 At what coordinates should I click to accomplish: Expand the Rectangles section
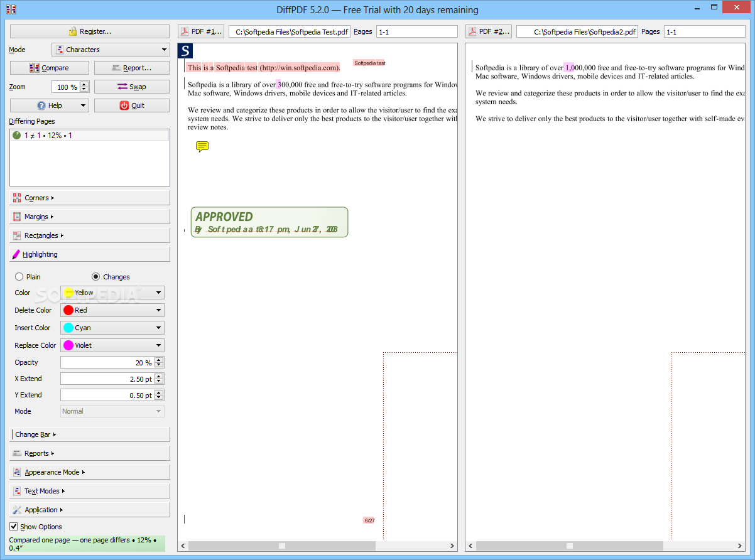[90, 235]
